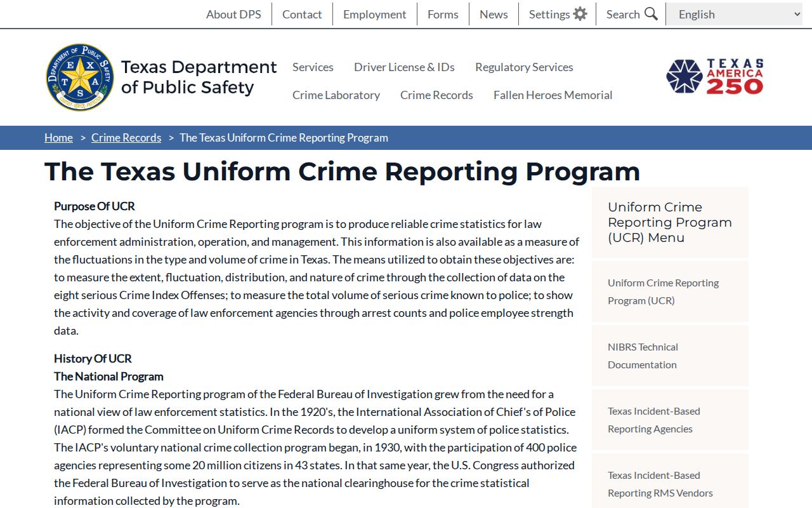Image resolution: width=812 pixels, height=508 pixels.
Task: Open NIBRS Technical Documentation sidebar link
Action: point(670,356)
